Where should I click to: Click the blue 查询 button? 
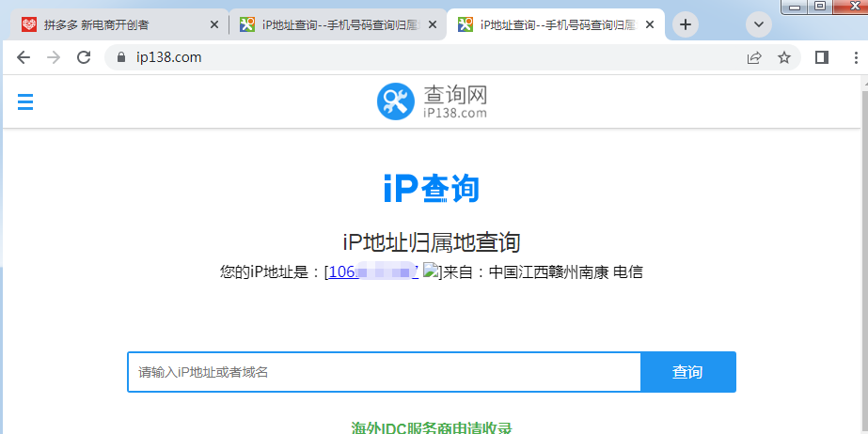coord(688,372)
